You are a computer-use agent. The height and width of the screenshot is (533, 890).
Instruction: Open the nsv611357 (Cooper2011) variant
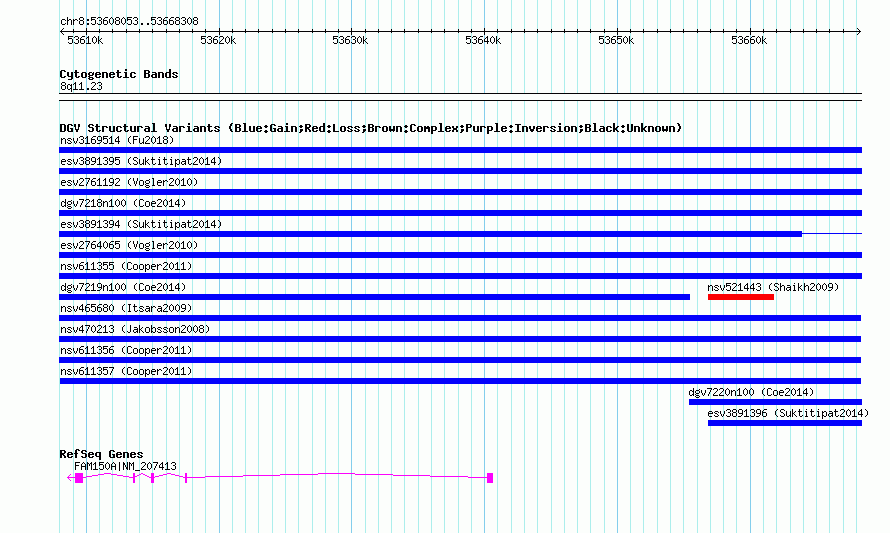click(x=125, y=371)
